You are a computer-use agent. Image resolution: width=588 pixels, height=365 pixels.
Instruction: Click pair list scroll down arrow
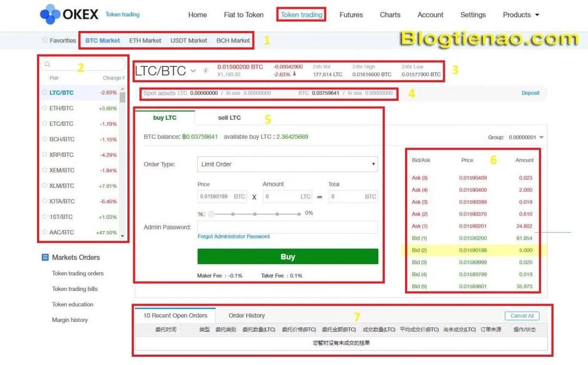(122, 236)
